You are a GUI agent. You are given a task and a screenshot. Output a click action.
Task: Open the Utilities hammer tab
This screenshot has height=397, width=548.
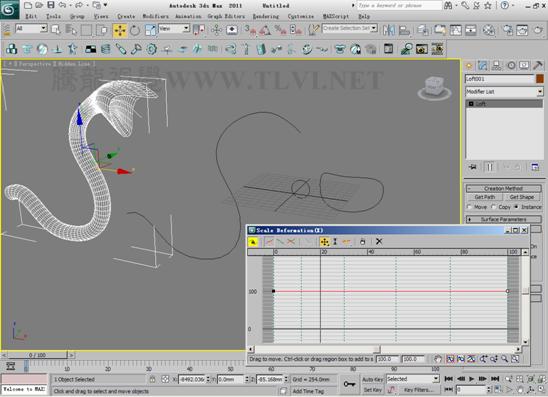click(x=538, y=65)
